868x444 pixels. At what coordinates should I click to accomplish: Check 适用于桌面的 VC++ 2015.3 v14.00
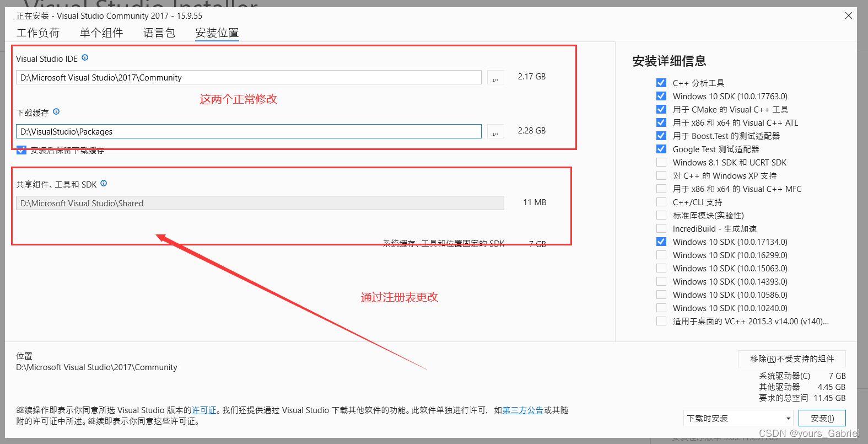[x=661, y=321]
